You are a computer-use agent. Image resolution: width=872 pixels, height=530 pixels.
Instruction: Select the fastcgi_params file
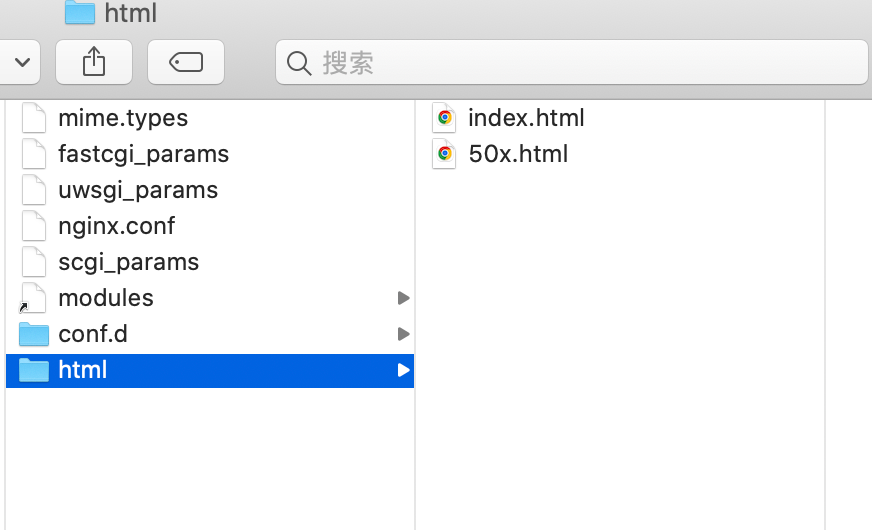(143, 154)
